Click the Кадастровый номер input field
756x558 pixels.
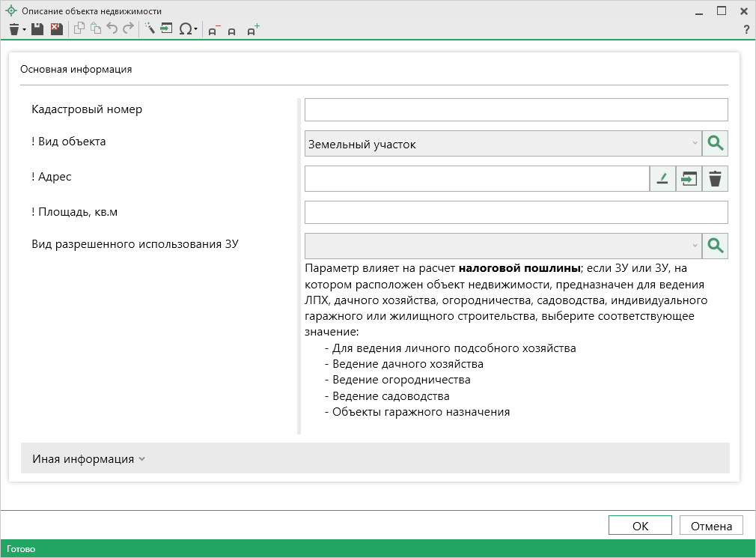[x=516, y=109]
